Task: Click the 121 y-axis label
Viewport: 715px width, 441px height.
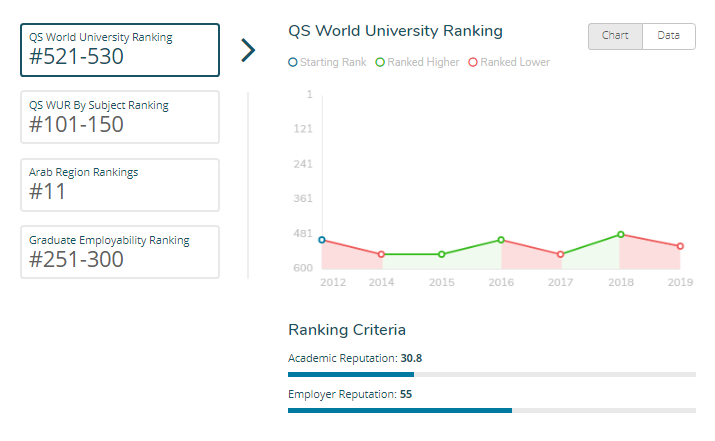Action: click(303, 129)
